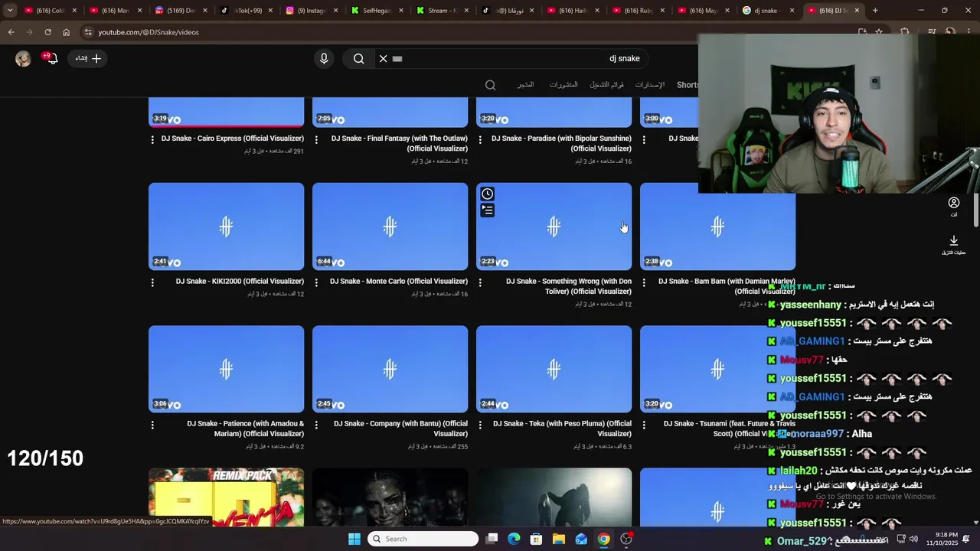The image size is (980, 551).
Task: Open 'DJ Snake - KIKI2000 (Official Visualizer)' title link
Action: [x=240, y=282]
